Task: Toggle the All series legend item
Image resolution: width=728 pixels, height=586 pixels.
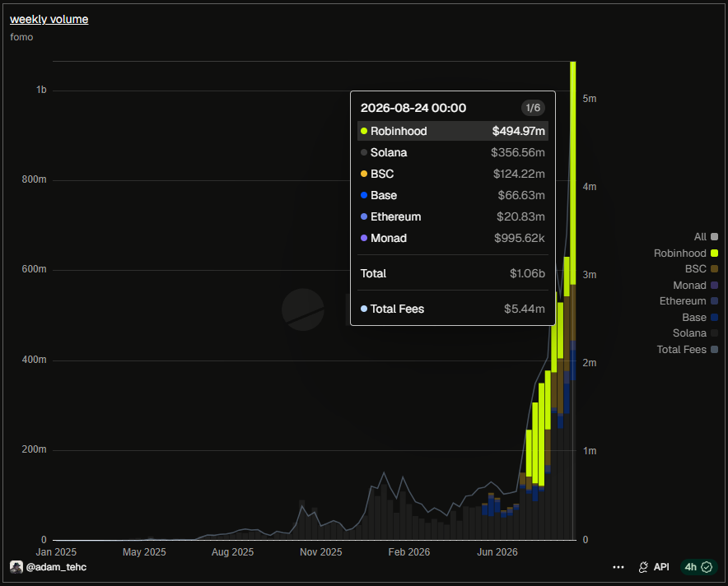Action: click(x=706, y=237)
